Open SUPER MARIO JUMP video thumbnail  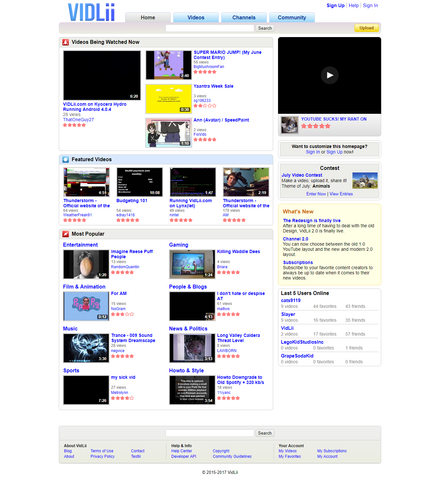pyautogui.click(x=168, y=65)
